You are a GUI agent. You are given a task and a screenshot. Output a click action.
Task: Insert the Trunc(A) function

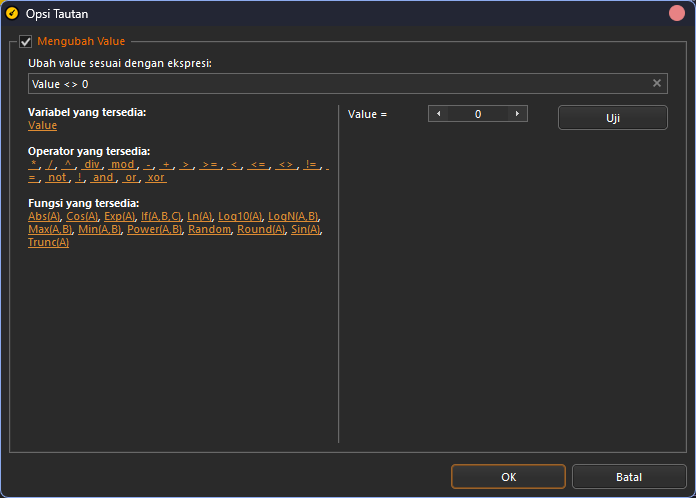pyautogui.click(x=48, y=242)
